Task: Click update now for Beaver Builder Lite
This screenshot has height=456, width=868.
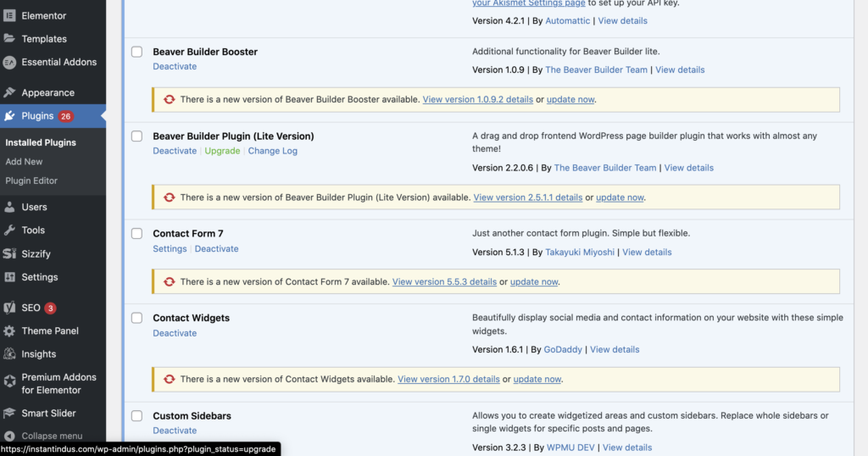Action: (x=620, y=197)
